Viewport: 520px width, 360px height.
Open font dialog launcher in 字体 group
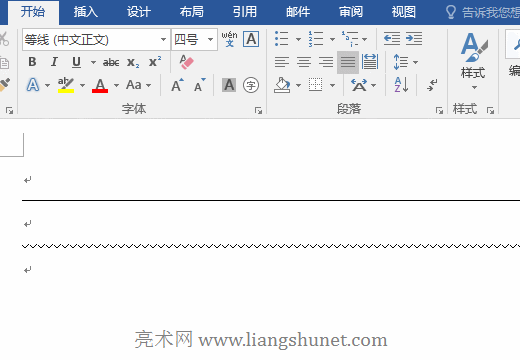tap(258, 110)
